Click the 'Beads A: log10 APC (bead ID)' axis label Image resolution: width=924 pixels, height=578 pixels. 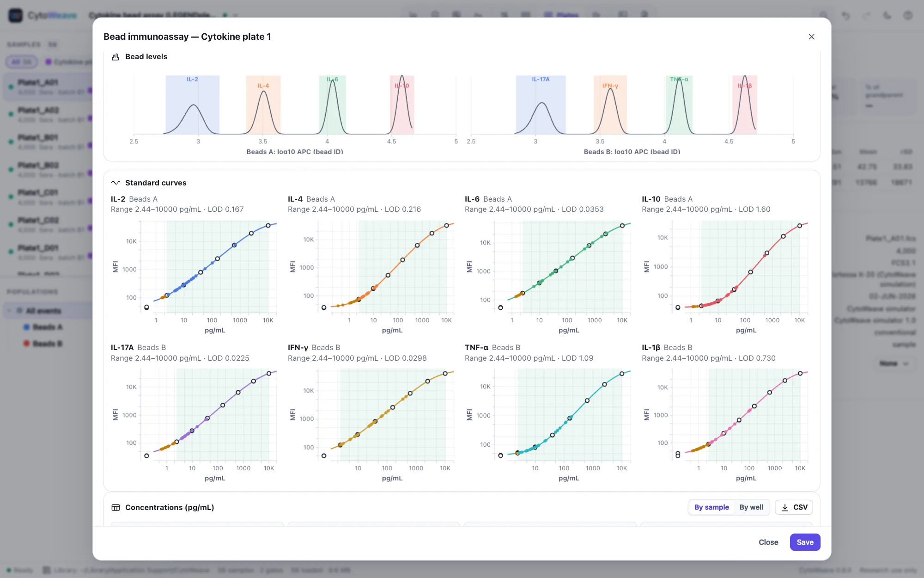[x=295, y=152]
